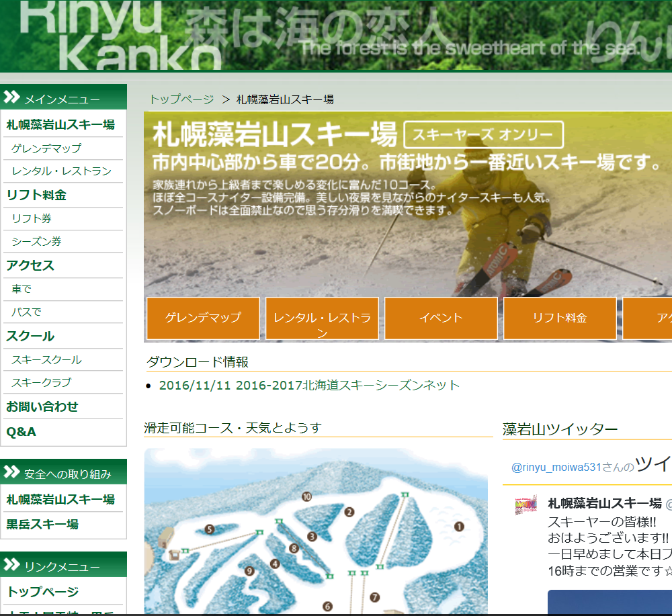Open 札幌藻岩山スキー場 under 安全への取り組み

(60, 499)
